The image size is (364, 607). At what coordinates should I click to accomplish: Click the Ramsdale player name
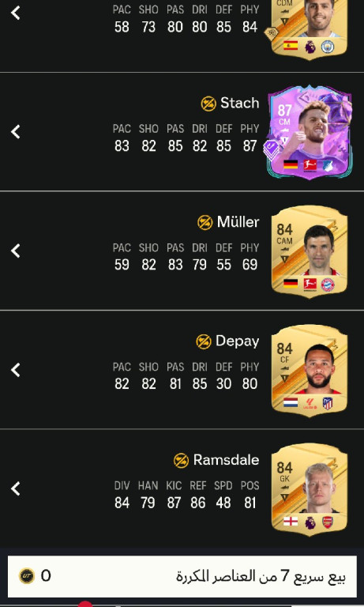click(226, 460)
